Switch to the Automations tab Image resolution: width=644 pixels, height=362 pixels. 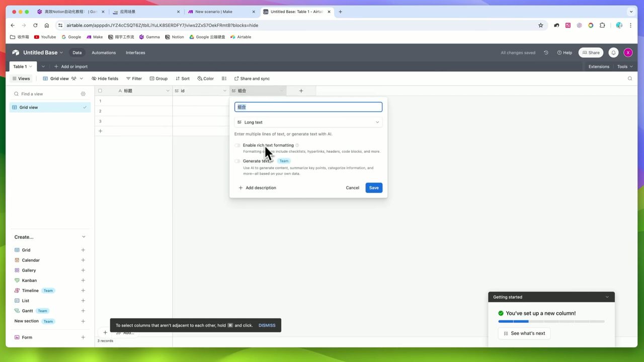(104, 53)
